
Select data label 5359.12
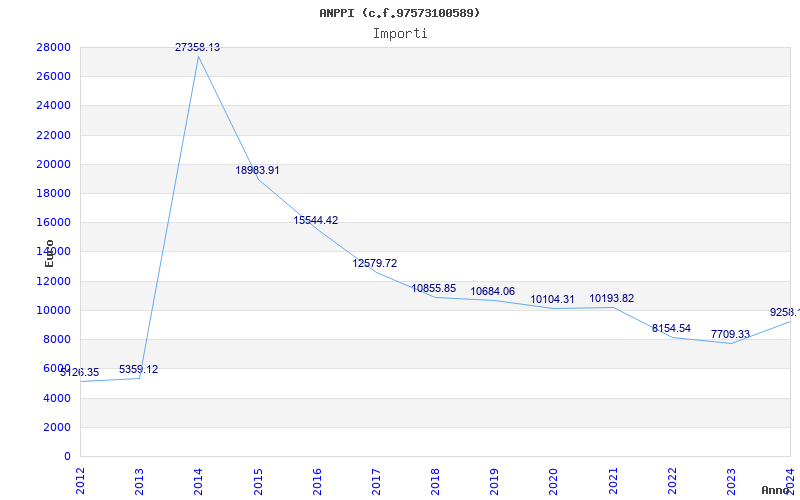tap(139, 369)
